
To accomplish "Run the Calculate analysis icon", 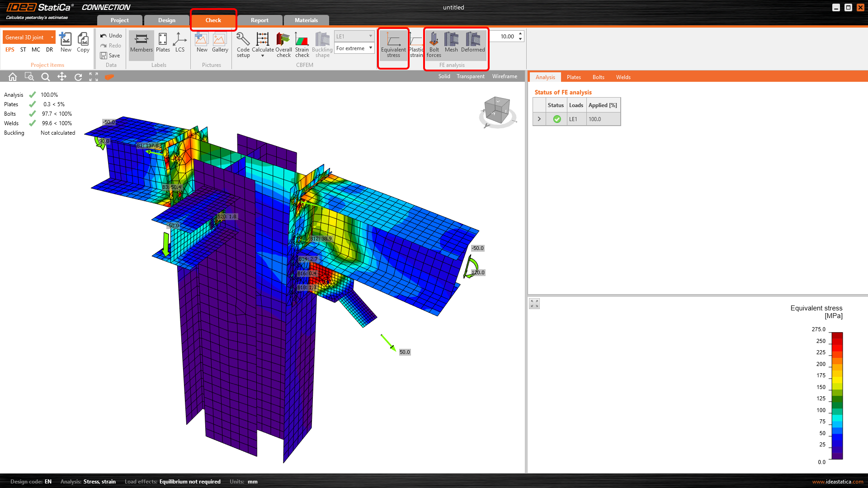I will [263, 40].
